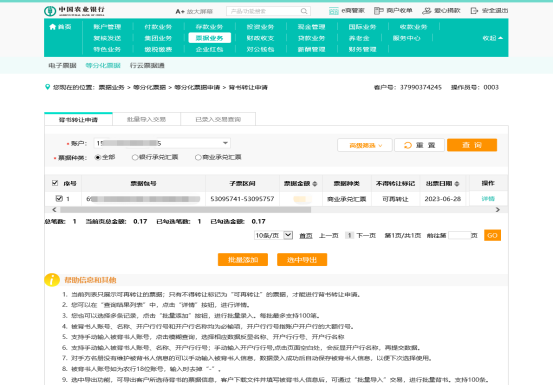
Task: Open the 存款业务 menu
Action: (x=209, y=27)
